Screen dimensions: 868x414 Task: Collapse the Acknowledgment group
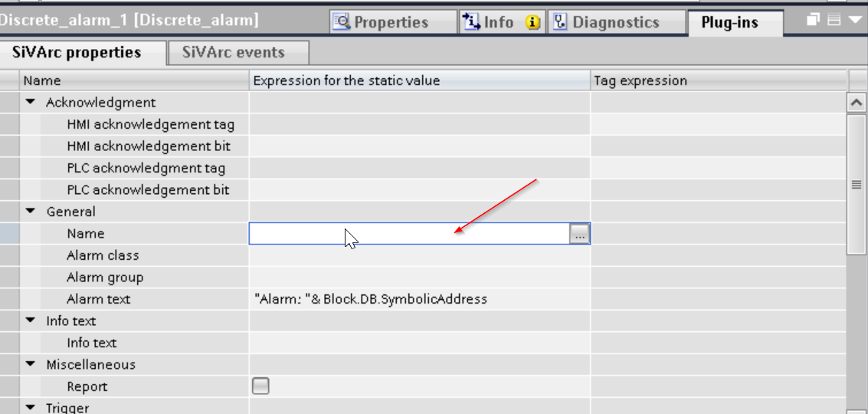click(x=31, y=102)
